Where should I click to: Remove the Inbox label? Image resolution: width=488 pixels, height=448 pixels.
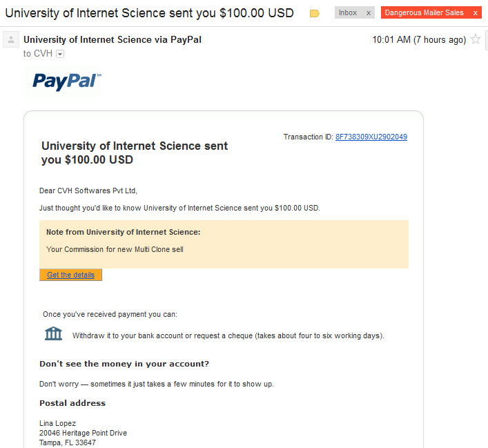pyautogui.click(x=369, y=12)
